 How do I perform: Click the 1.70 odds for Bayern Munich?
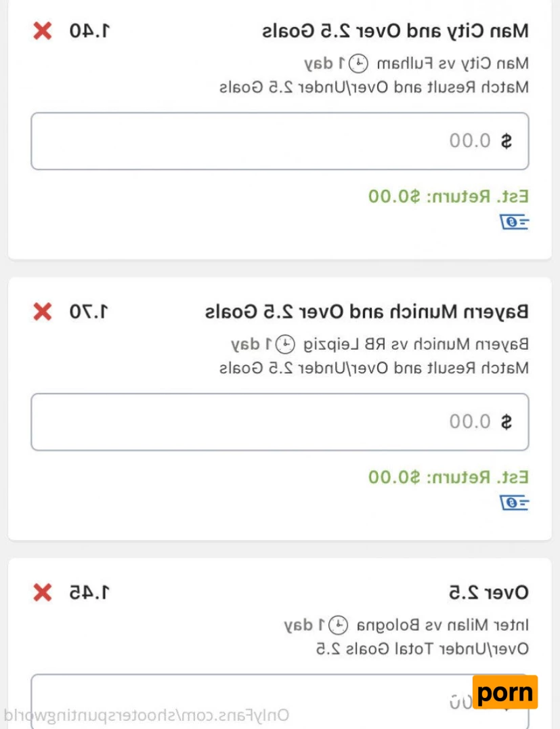click(89, 312)
